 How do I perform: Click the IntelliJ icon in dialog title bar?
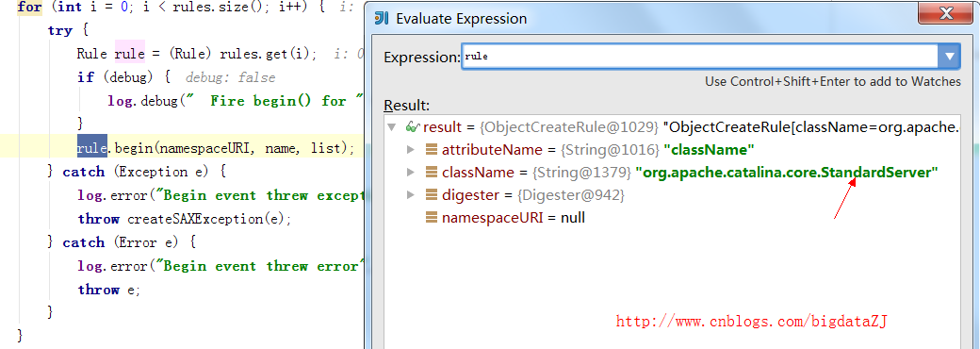[x=382, y=18]
